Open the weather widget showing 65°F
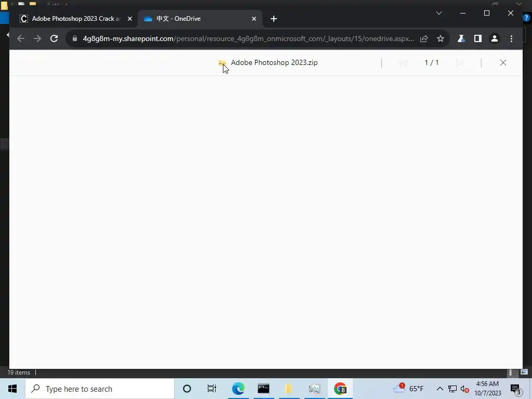 tap(409, 389)
